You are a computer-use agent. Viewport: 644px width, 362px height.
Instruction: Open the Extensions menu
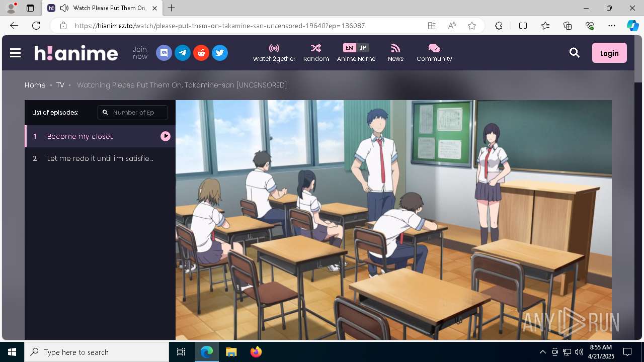[x=499, y=26]
